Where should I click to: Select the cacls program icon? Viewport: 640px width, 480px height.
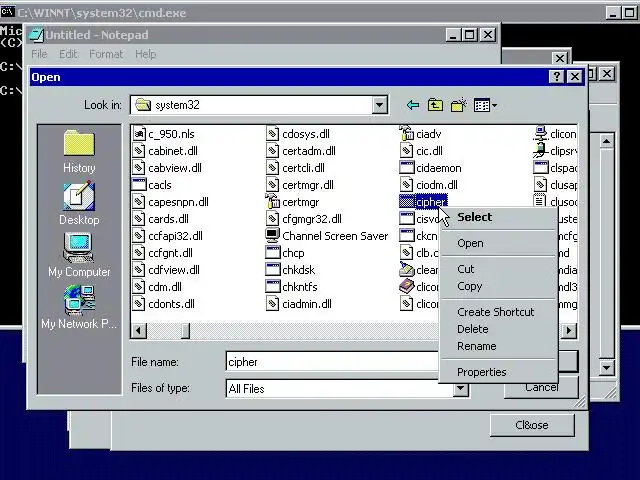coord(139,185)
